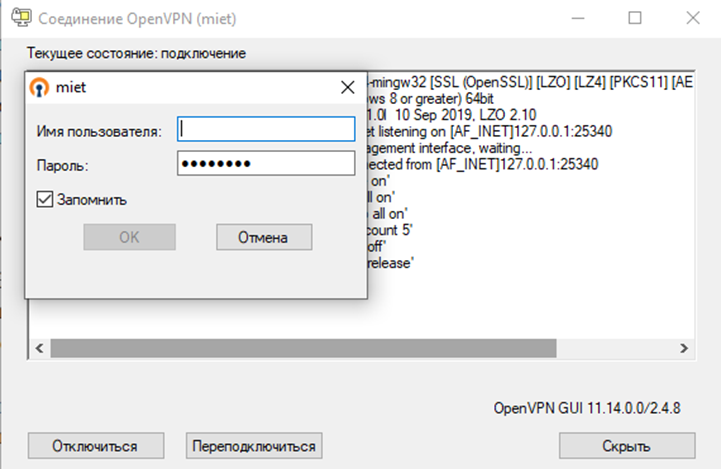
Task: Click the 'Пароль:' label
Action: coord(63,165)
